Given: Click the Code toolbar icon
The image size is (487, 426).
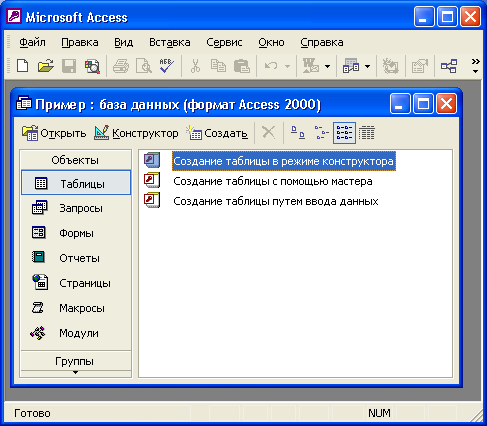Looking at the screenshot, I should point(390,66).
